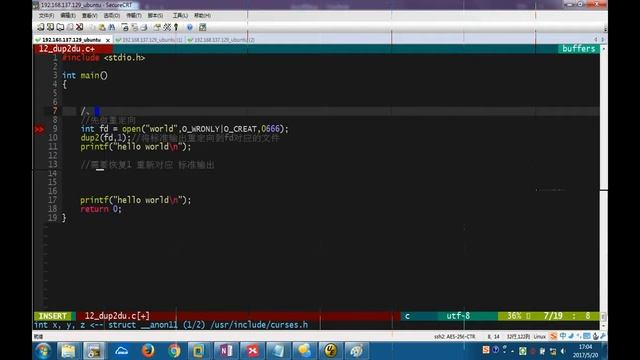This screenshot has width=640, height=360.
Task: Open Google Chrome from the taskbar
Action: click(174, 351)
